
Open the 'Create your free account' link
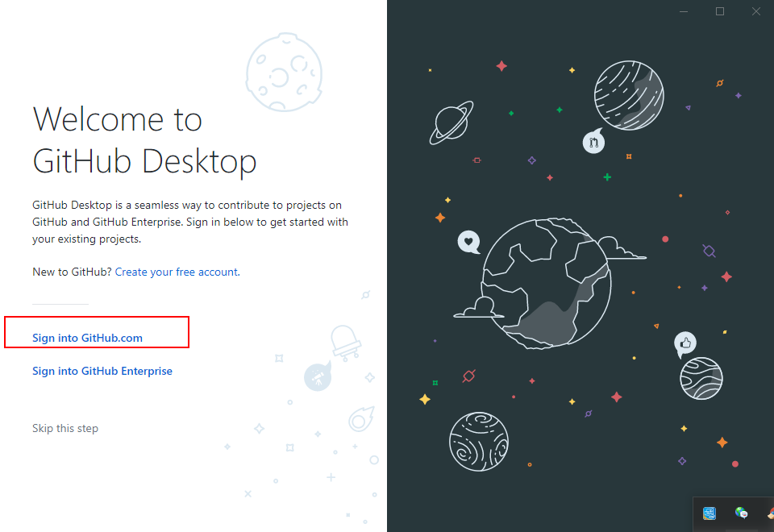point(177,272)
